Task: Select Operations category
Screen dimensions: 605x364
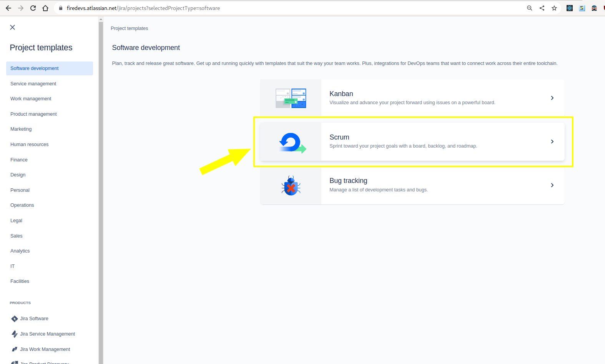Action: [50, 205]
